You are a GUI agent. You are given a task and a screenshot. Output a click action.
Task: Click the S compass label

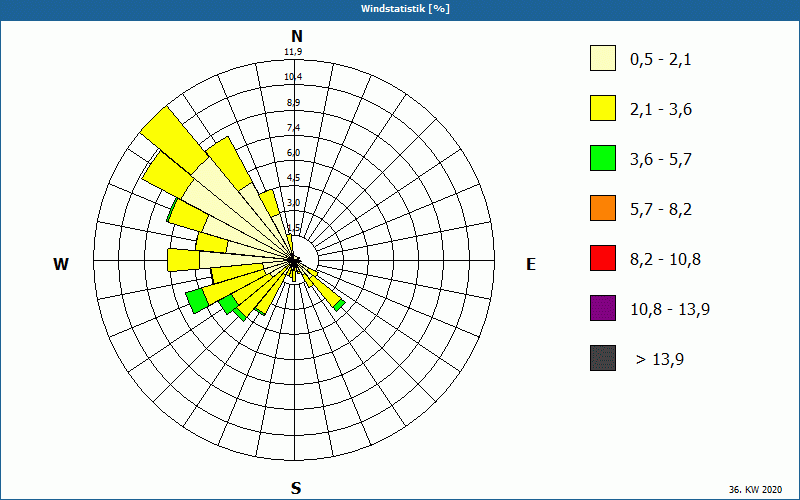coord(296,488)
